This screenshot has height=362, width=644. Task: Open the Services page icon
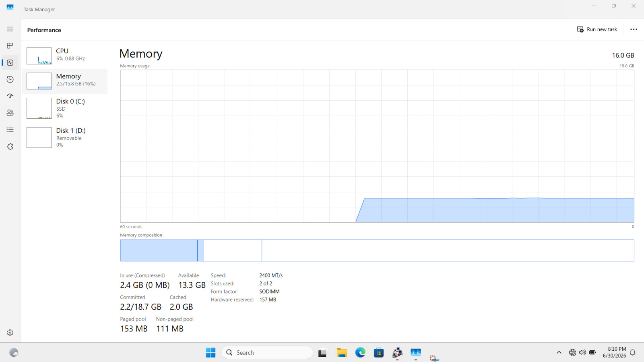coord(10,147)
